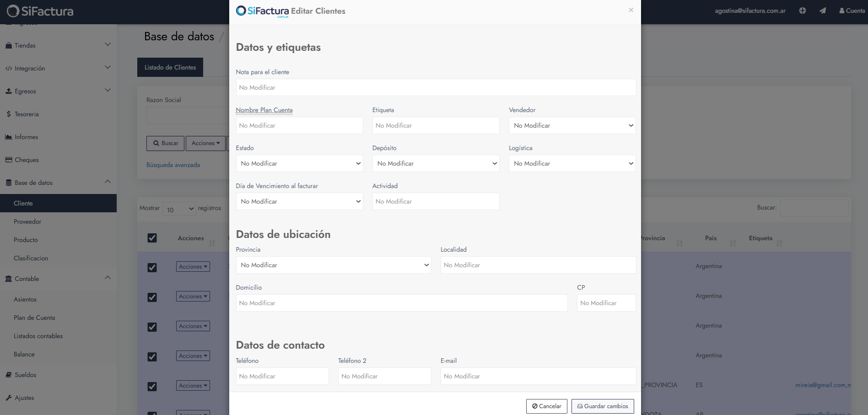Uncheck the first client row checkbox
This screenshot has height=415, width=868.
[x=152, y=267]
